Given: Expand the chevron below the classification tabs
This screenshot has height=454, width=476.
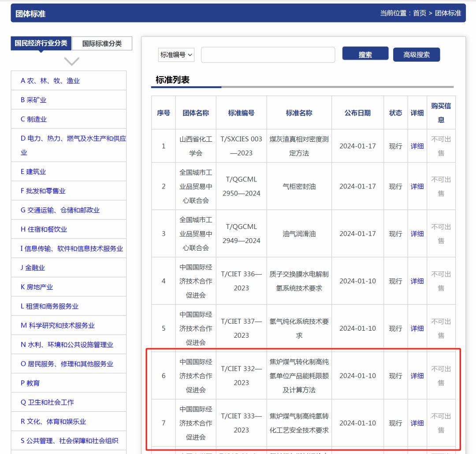Looking at the screenshot, I should point(71,61).
